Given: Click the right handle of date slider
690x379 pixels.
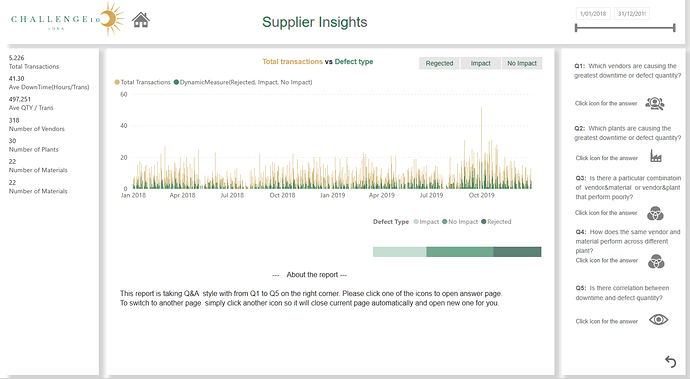Looking at the screenshot, I should 674,28.
